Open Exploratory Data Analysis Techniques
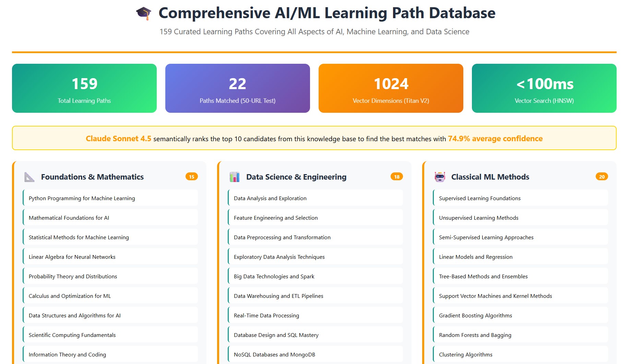The width and height of the screenshot is (630, 364). tap(316, 257)
